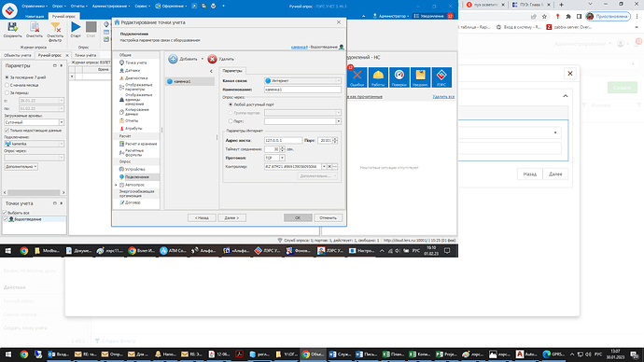This screenshot has height=362, width=644.
Task: Open the GPRS... Edge item on the bottom taskbar
Action: point(553,355)
